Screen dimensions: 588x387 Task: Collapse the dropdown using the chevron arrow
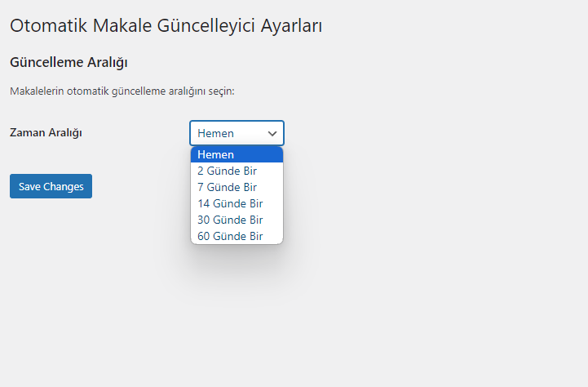(272, 133)
